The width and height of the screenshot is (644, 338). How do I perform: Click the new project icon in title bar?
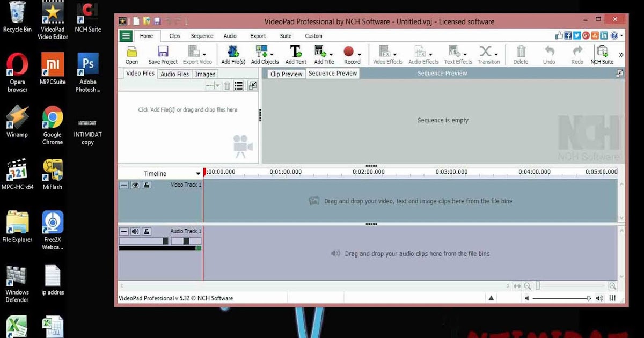(x=136, y=21)
